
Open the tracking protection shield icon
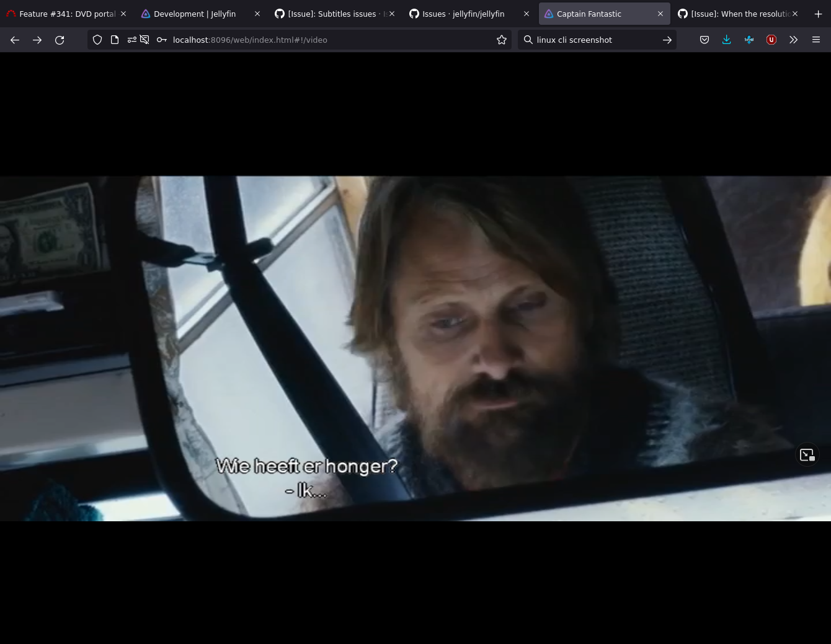click(97, 40)
